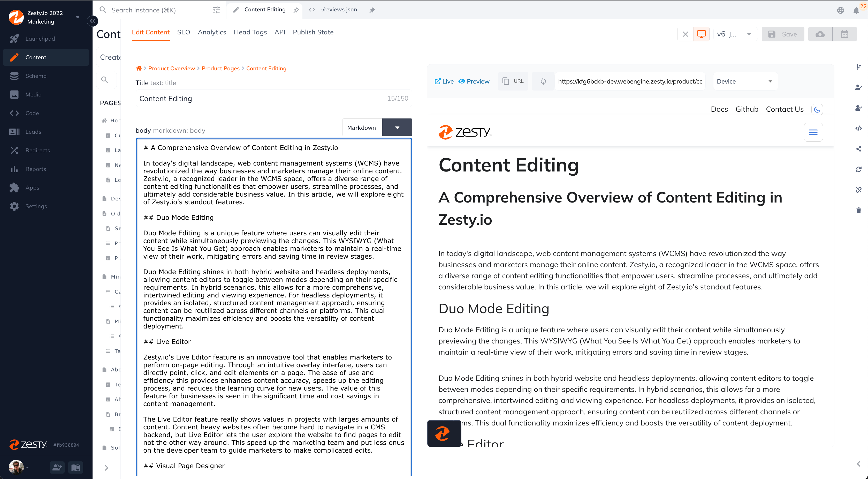Open the Head Tags tab
This screenshot has width=868, height=479.
point(250,32)
